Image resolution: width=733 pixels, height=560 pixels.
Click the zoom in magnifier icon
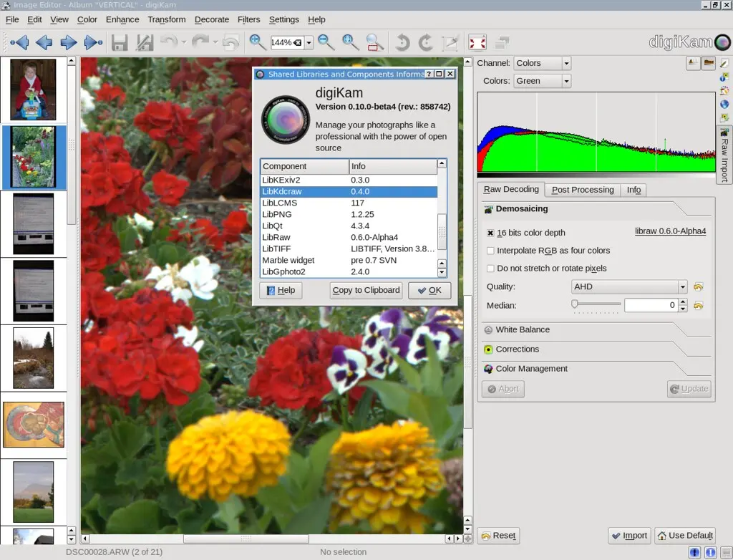(x=258, y=42)
